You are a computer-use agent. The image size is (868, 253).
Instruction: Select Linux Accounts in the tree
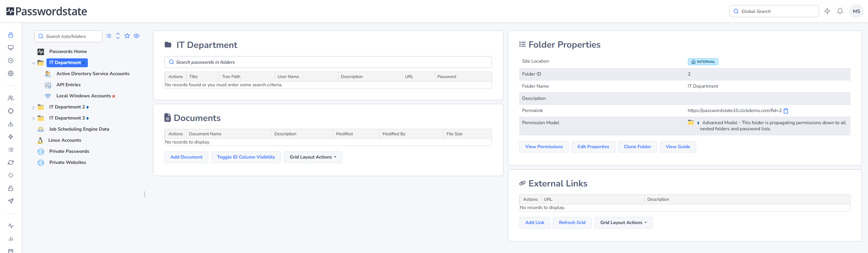tap(65, 140)
